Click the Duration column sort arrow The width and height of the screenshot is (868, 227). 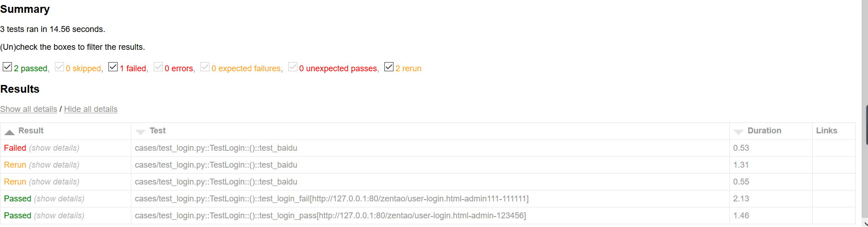pyautogui.click(x=738, y=132)
